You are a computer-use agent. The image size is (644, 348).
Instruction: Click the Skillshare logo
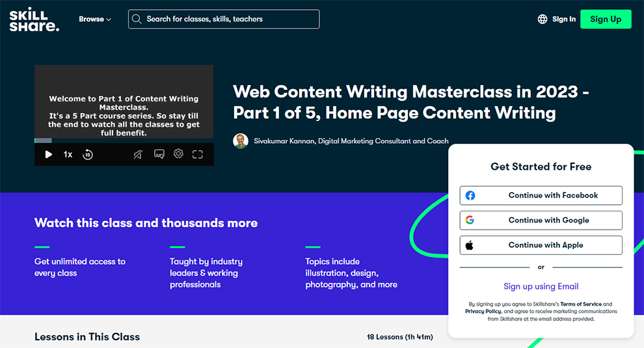point(34,20)
